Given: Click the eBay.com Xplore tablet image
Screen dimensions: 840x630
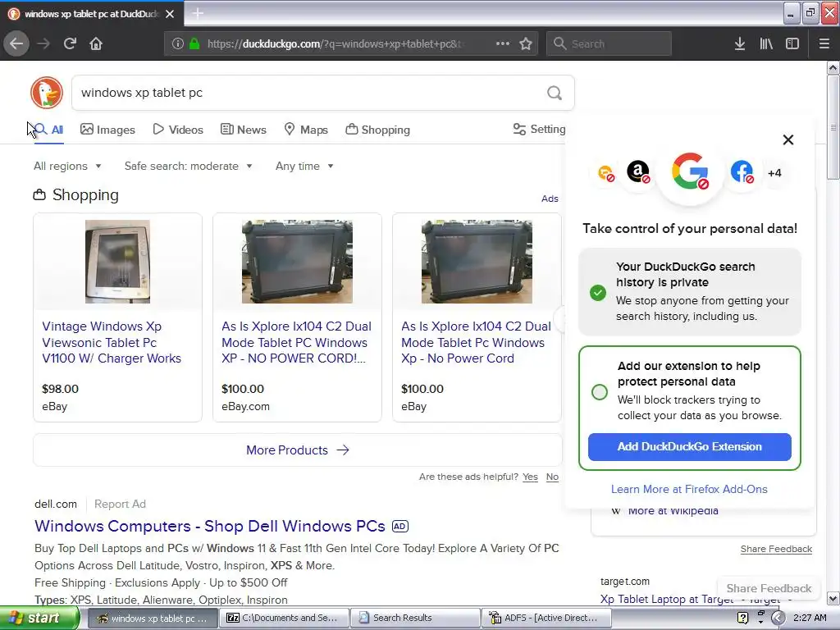Looking at the screenshot, I should [297, 262].
